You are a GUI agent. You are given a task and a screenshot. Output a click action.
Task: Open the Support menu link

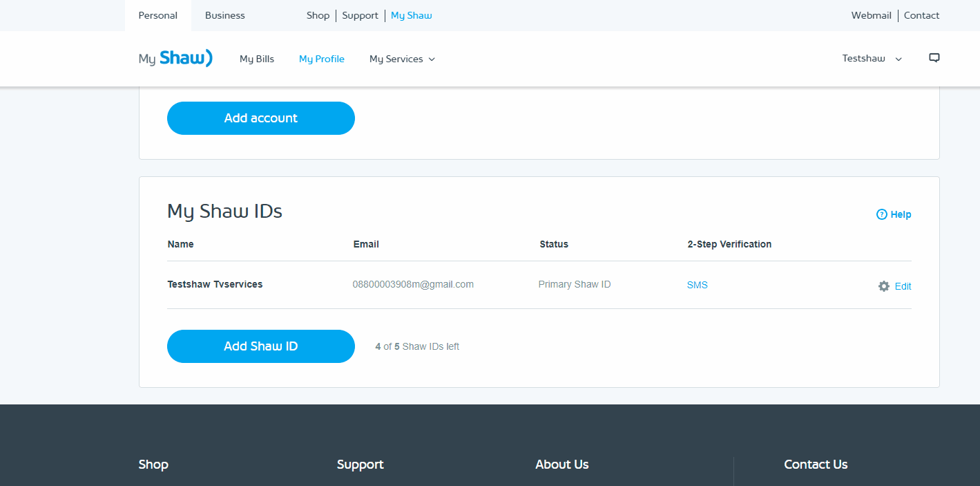point(361,15)
